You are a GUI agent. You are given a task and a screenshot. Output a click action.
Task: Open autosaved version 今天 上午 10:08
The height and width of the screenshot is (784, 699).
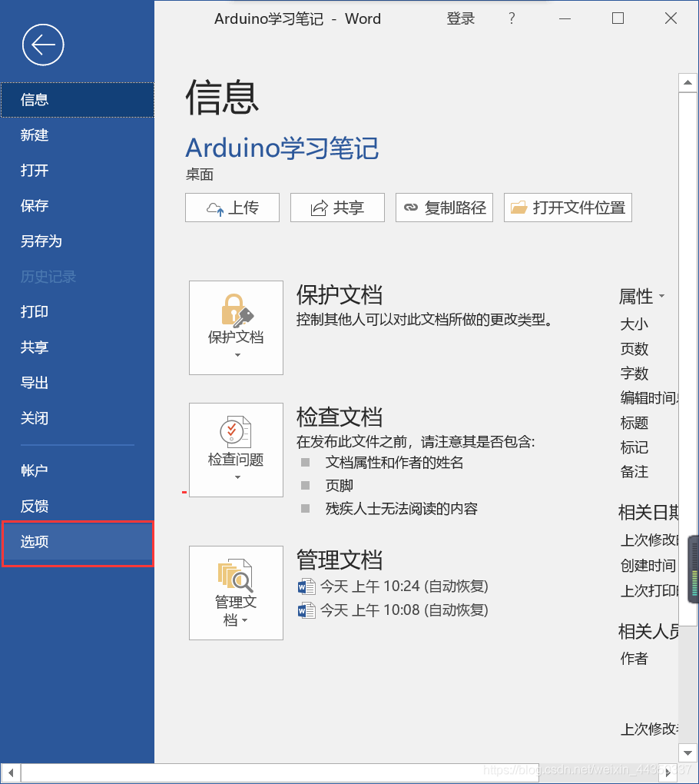pyautogui.click(x=404, y=610)
